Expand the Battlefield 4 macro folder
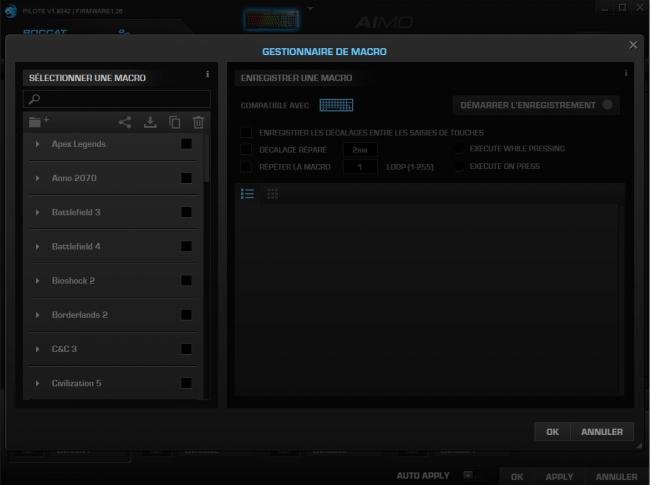 (37, 247)
